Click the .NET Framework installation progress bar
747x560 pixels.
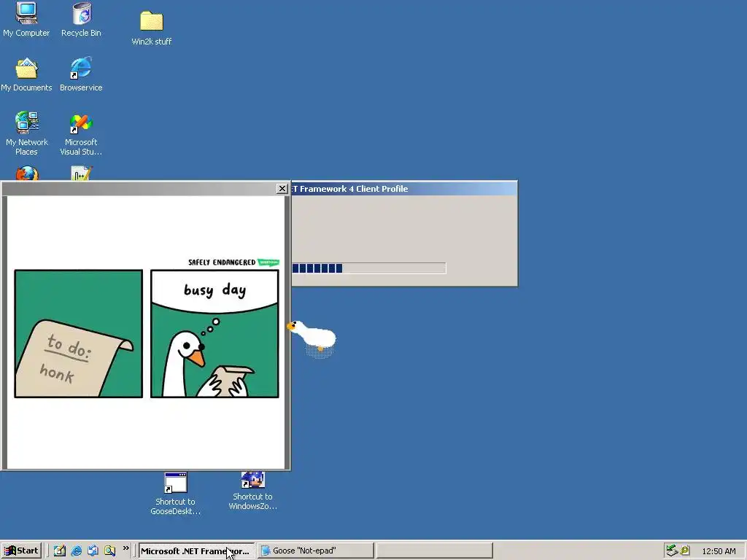(368, 268)
